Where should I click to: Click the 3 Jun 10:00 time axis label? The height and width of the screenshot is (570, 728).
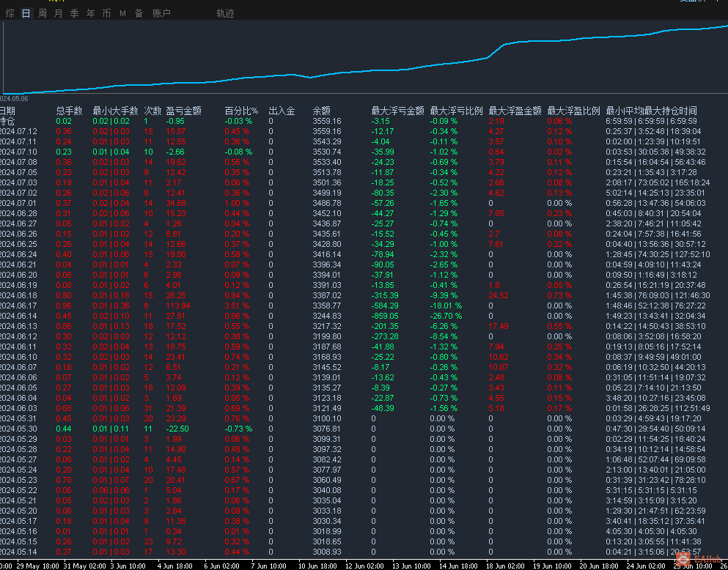tap(128, 566)
